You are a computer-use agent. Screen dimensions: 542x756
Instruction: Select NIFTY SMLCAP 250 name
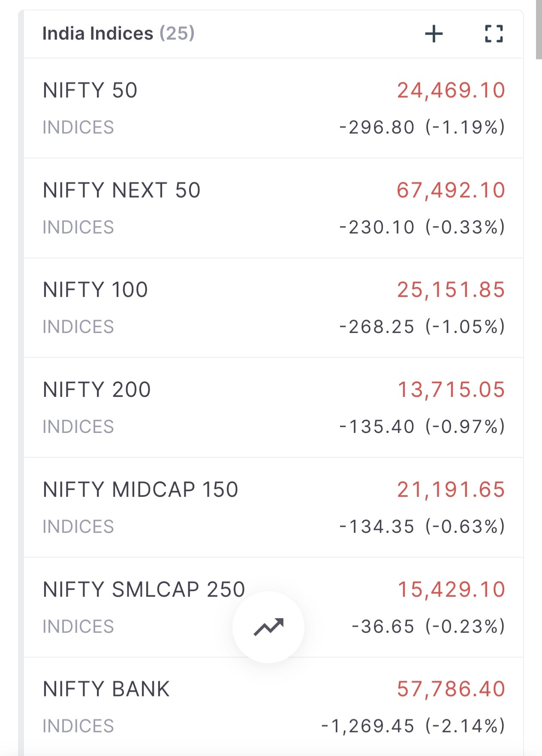click(144, 590)
